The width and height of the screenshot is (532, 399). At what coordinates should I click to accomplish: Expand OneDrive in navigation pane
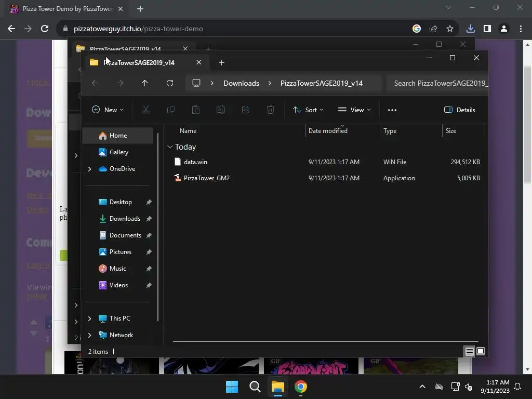click(x=89, y=169)
